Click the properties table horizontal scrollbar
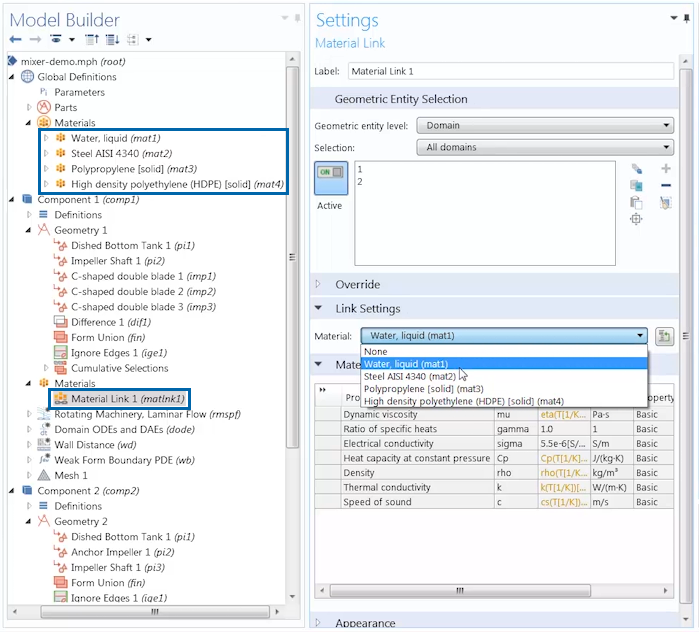699x632 pixels. tap(460, 591)
